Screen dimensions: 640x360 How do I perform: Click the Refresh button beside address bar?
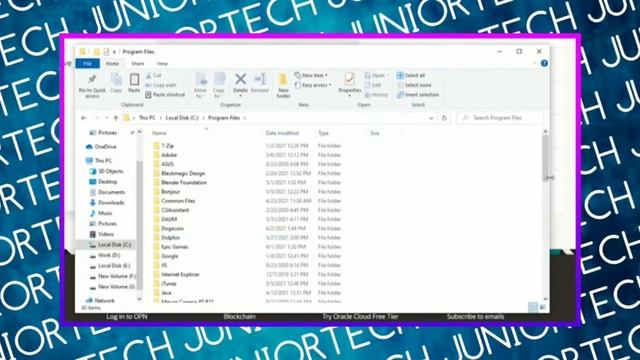pos(444,118)
